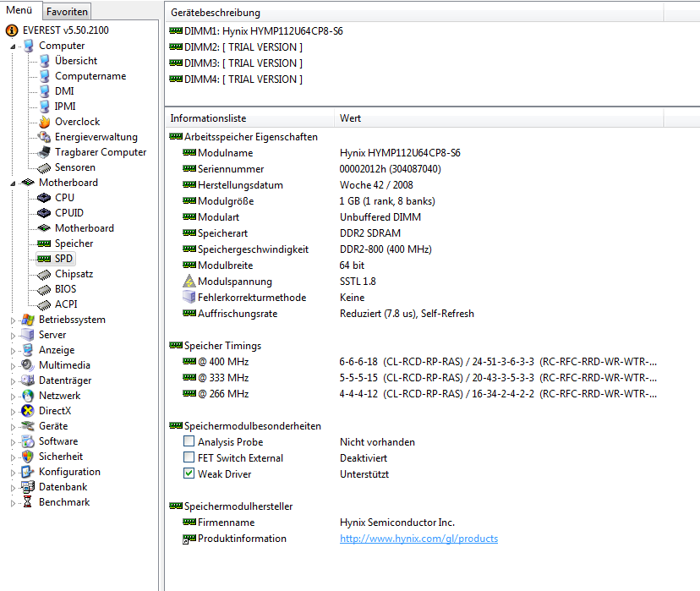The width and height of the screenshot is (700, 591).
Task: Click the Gerätebeschreibung column header
Action: [x=415, y=13]
